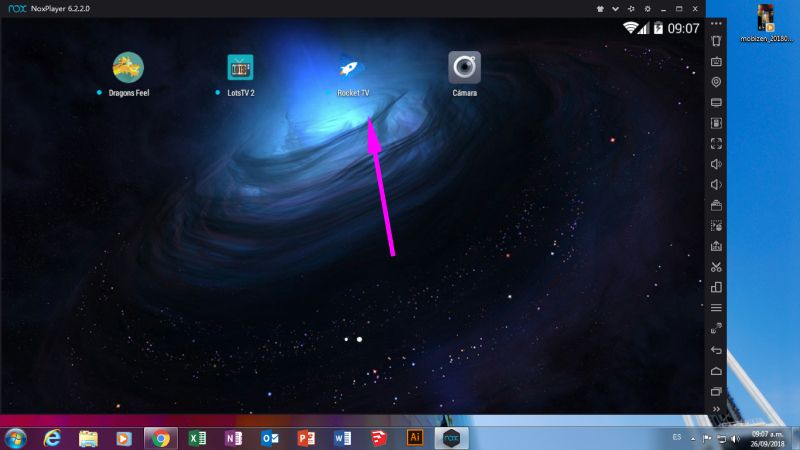Toggle fullscreen mode in sidebar
The image size is (800, 450).
(x=716, y=143)
